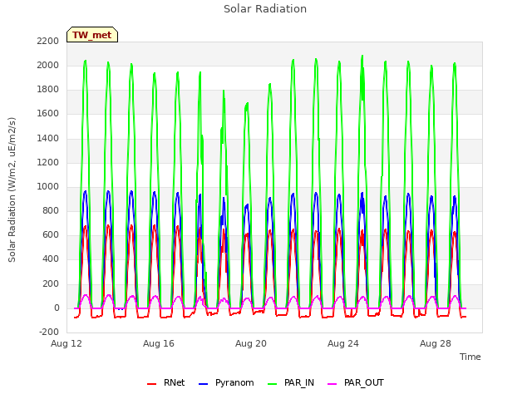Screen dimensions: 532x399
Task: Click the green PAR_IN legend color marker
Action: [272, 384]
